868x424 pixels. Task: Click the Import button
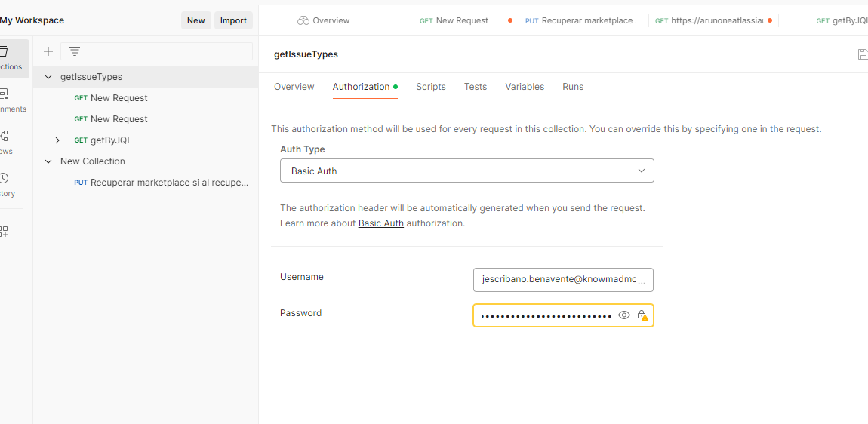pyautogui.click(x=234, y=20)
